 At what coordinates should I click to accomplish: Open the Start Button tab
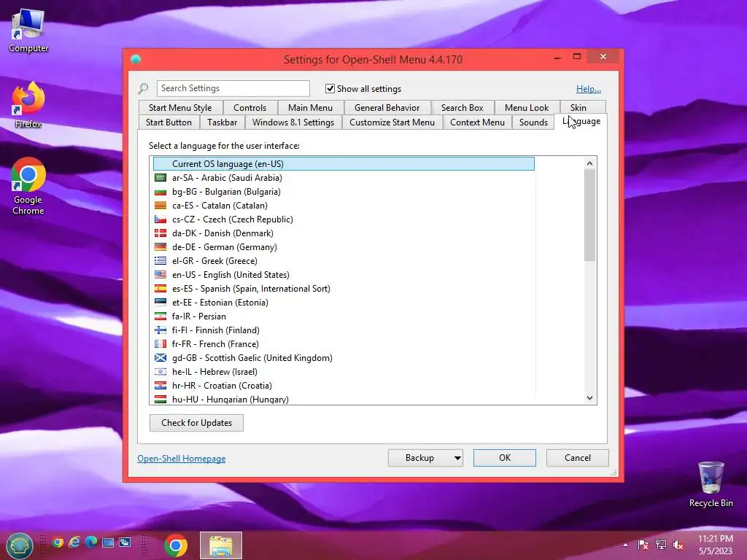169,122
